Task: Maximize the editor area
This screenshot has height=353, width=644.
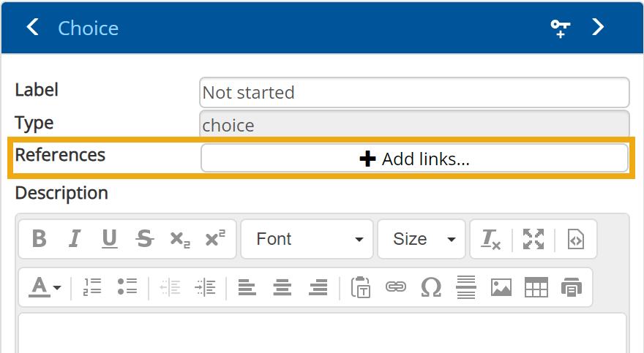Action: [533, 239]
